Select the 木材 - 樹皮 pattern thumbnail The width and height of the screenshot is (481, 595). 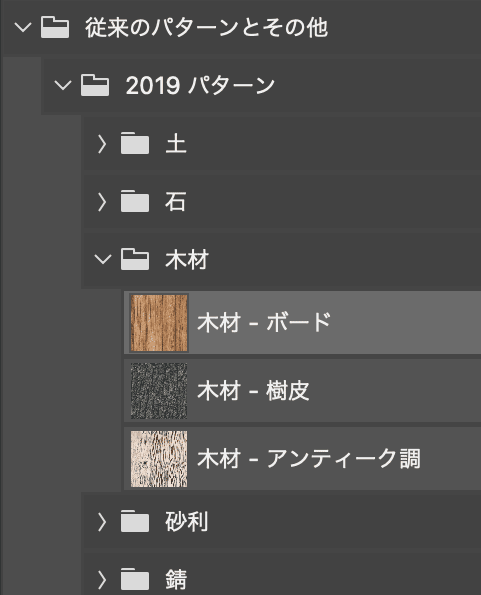click(159, 391)
